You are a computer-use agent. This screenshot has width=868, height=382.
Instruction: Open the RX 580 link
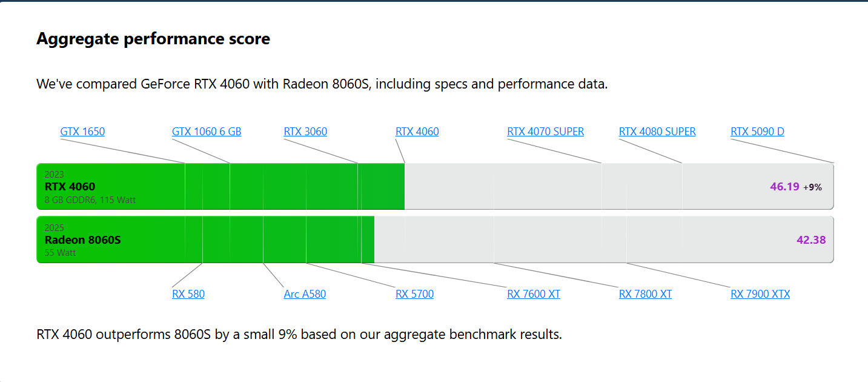pyautogui.click(x=188, y=294)
